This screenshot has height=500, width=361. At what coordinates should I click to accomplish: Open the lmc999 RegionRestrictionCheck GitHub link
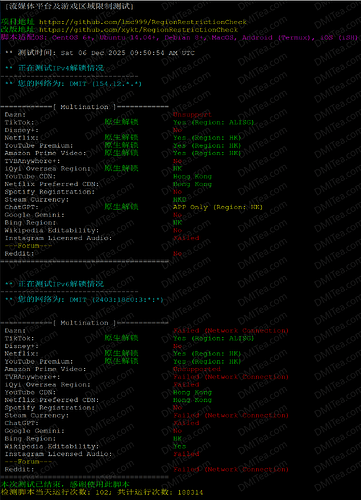pyautogui.click(x=143, y=22)
